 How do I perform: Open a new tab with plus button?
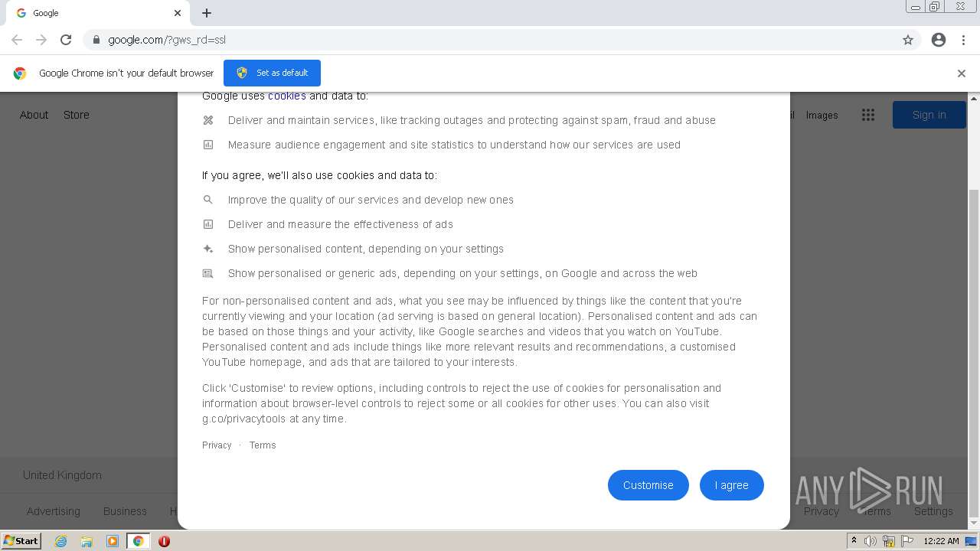207,13
